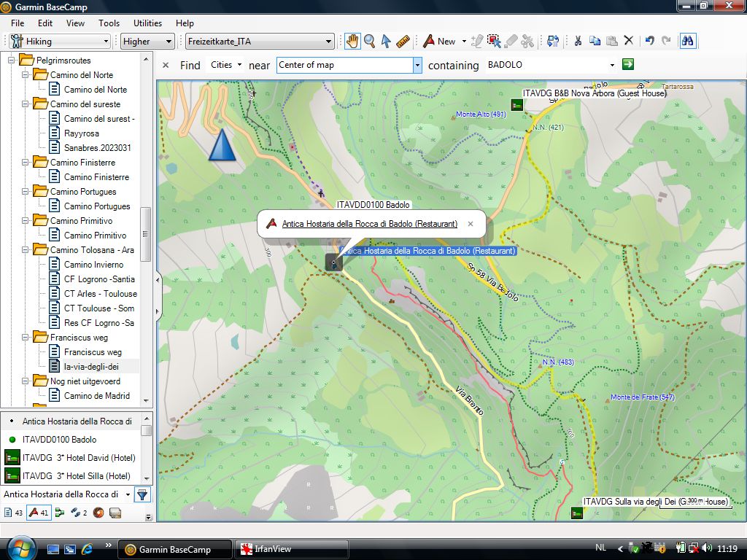This screenshot has width=747, height=560.
Task: Open the Antica Hostaria restaurant popup link
Action: click(369, 224)
